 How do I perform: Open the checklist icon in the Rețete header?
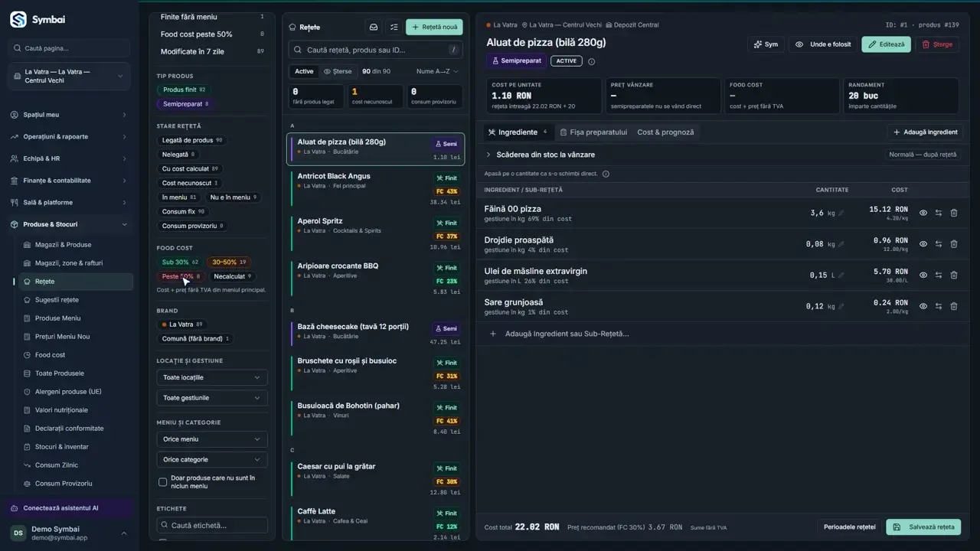394,27
